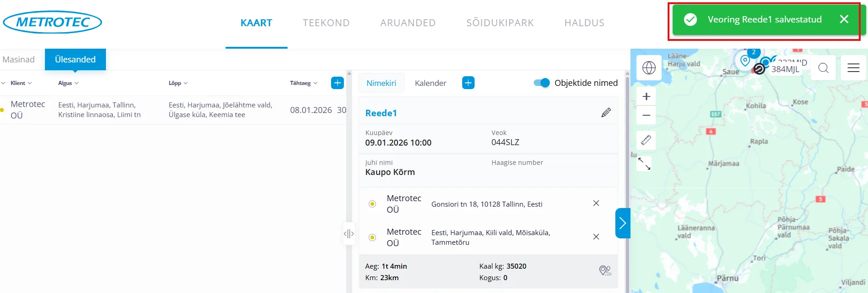The height and width of the screenshot is (293, 868).
Task: Dismiss the Veoring Reede1 salvestatud notification
Action: (844, 19)
